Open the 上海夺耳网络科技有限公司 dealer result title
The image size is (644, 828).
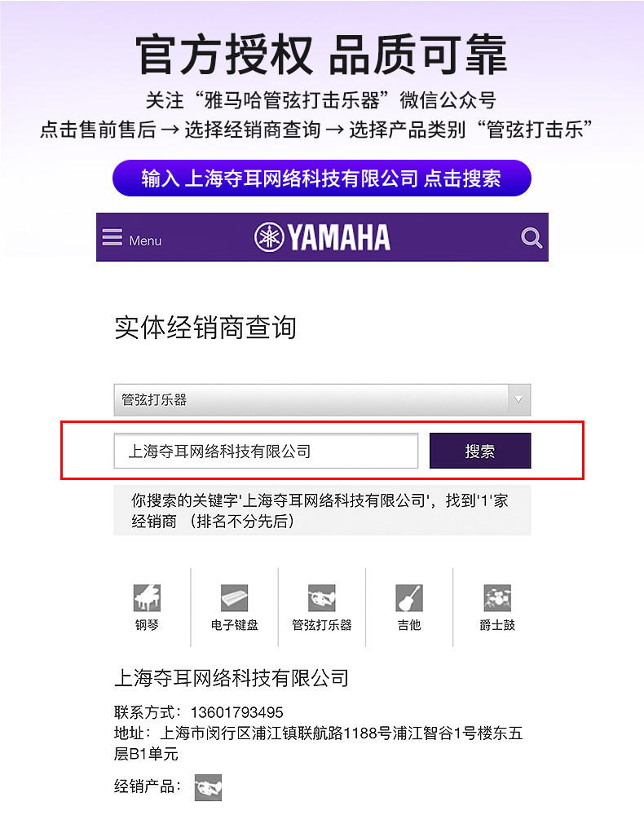[232, 678]
